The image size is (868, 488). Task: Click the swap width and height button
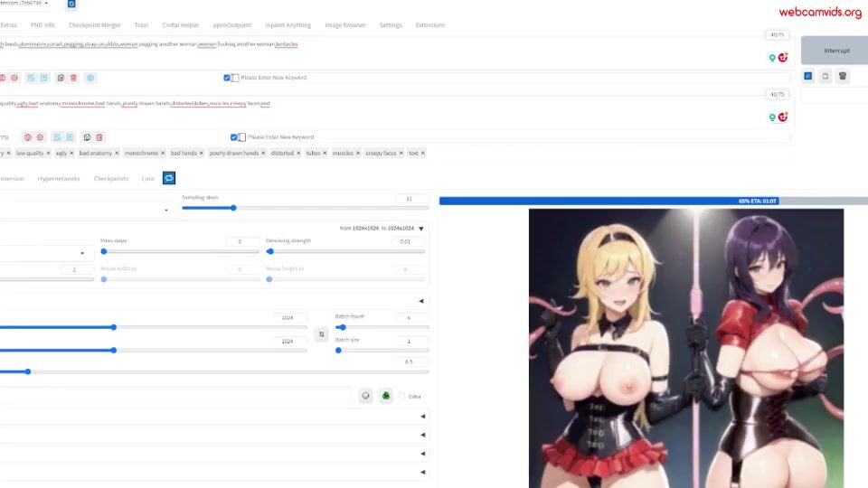click(x=321, y=334)
